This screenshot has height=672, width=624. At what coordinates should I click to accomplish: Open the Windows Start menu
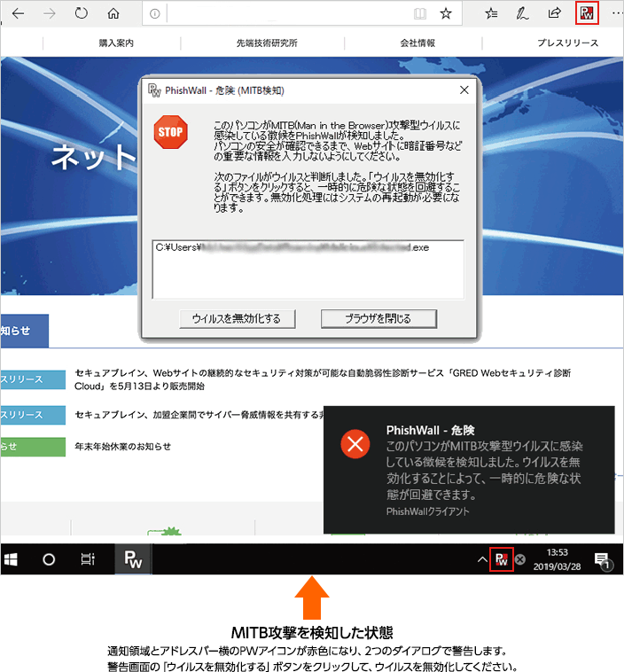11,559
